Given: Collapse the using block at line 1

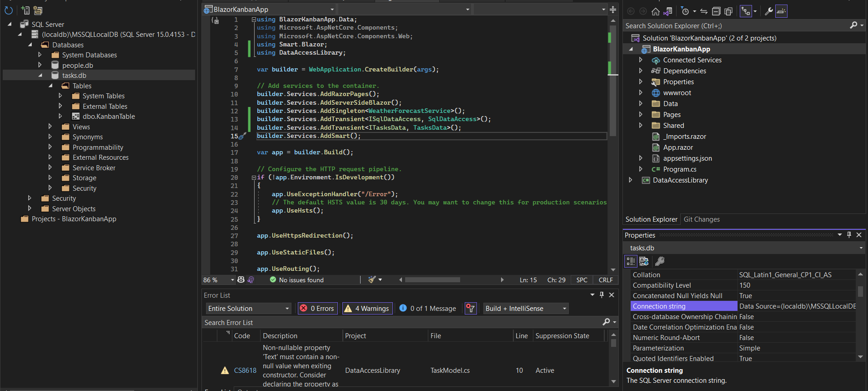Looking at the screenshot, I should coord(254,20).
